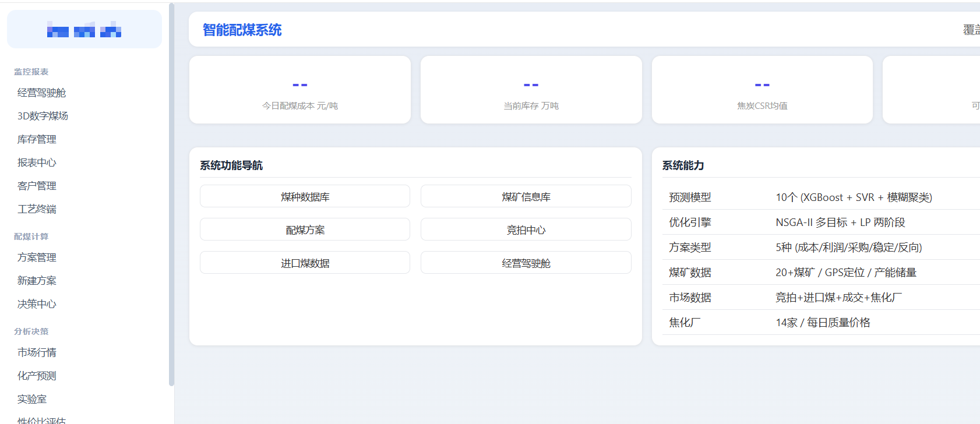Click the 配煤方案 navigation button
980x424 pixels.
(305, 229)
